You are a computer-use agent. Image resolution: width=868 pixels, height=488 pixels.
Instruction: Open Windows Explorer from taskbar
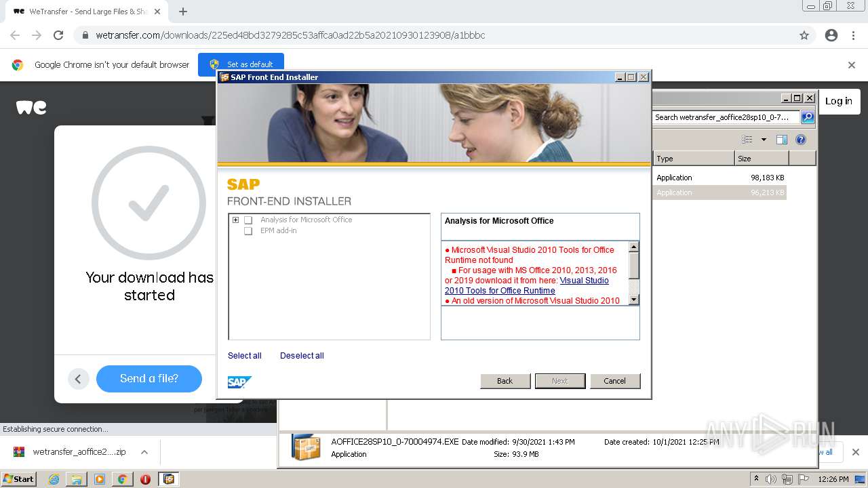coord(77,479)
